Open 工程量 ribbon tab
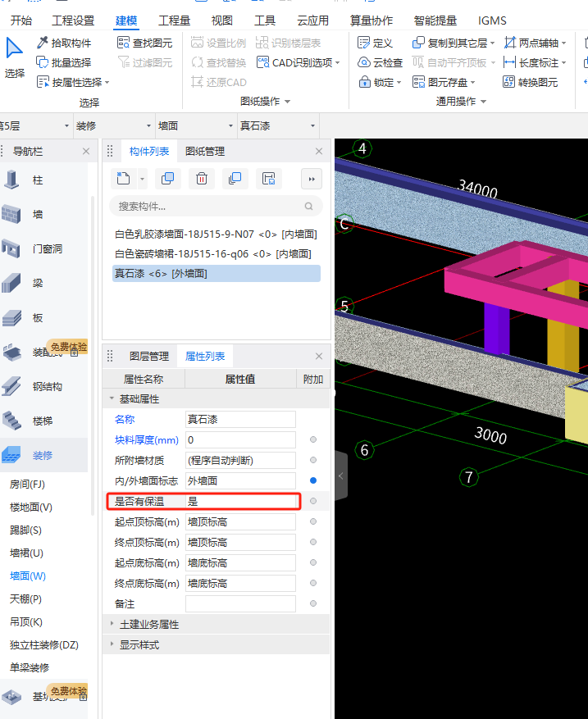The width and height of the screenshot is (588, 719). click(x=175, y=20)
